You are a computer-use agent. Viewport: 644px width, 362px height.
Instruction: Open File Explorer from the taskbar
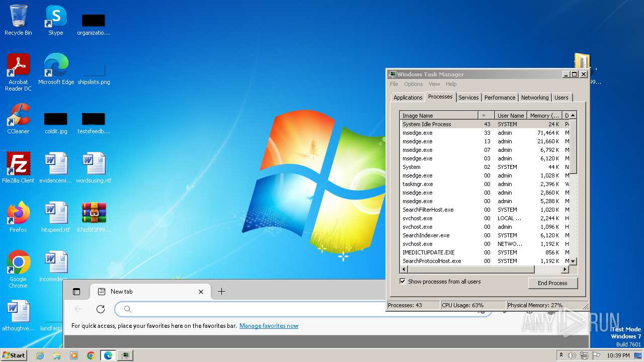click(x=57, y=355)
